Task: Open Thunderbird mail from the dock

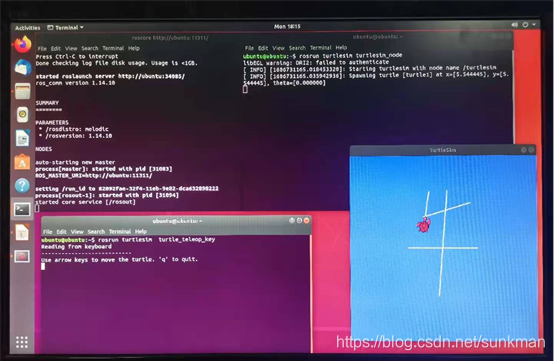Action: point(23,67)
